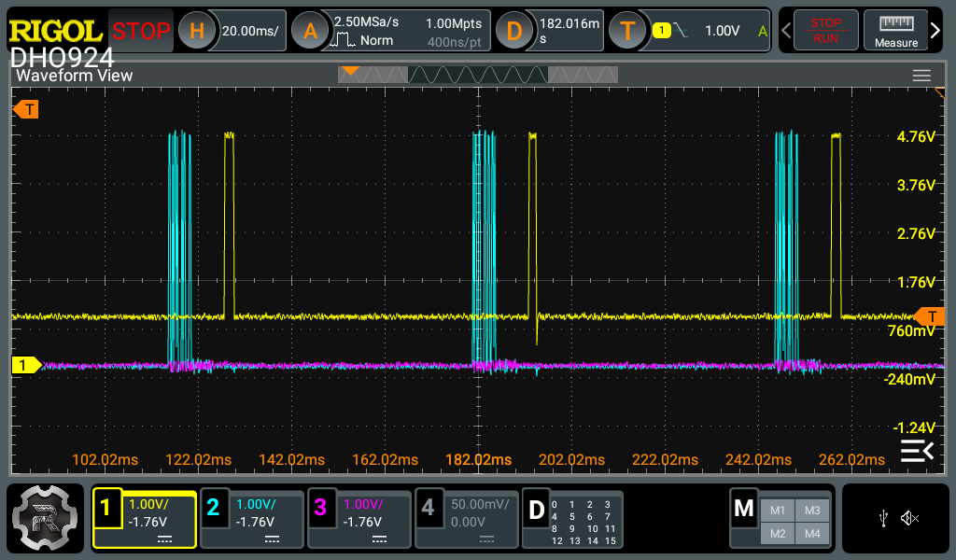Click the USB status icon
Viewport: 956px width, 560px height.
click(x=884, y=518)
